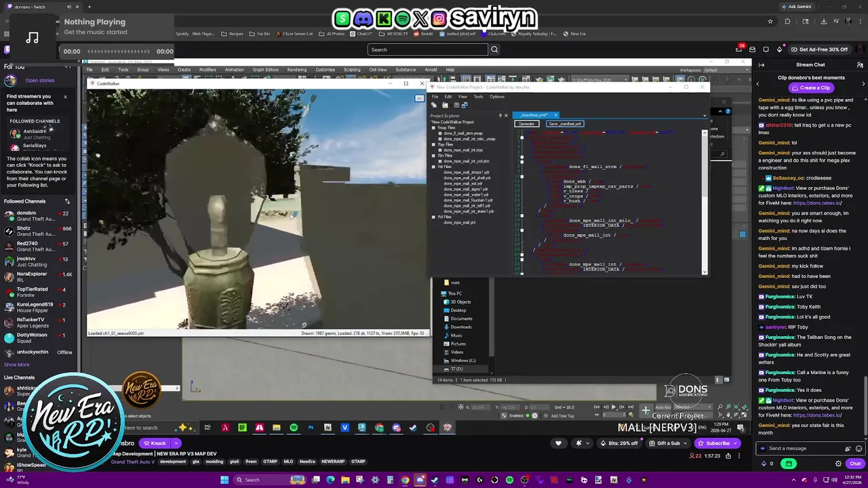The image size is (868, 488).
Task: Click the Open folder icon in CodeWalker Project toolbar
Action: (445, 105)
